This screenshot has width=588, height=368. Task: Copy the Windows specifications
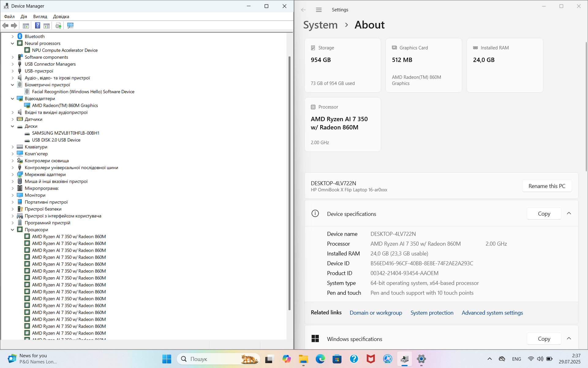click(x=544, y=339)
